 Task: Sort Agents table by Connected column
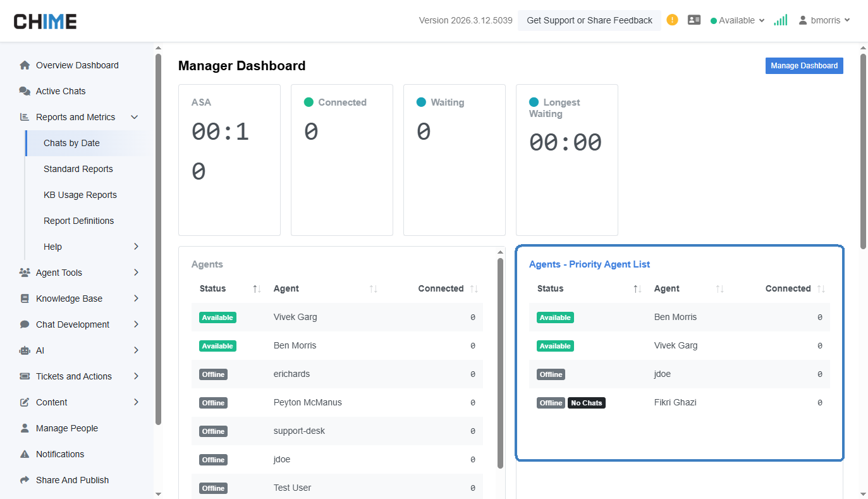tap(474, 289)
